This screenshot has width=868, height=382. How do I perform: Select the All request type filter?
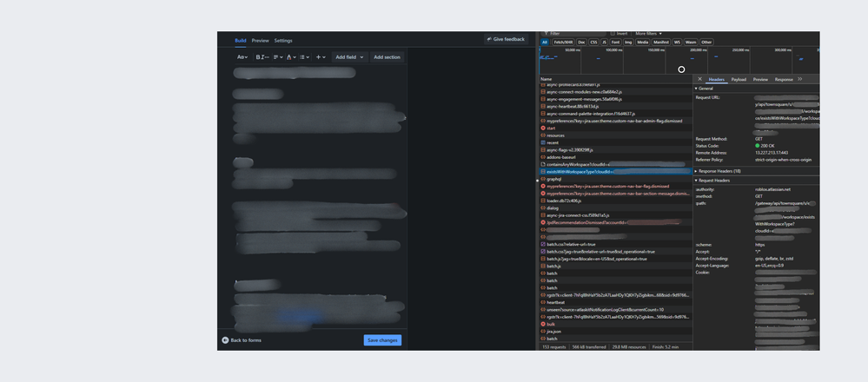click(545, 42)
